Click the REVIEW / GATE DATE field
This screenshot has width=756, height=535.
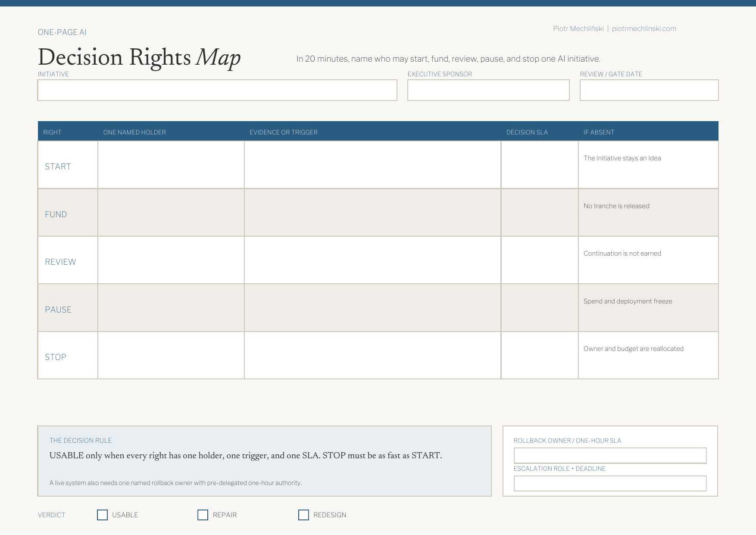pos(649,90)
